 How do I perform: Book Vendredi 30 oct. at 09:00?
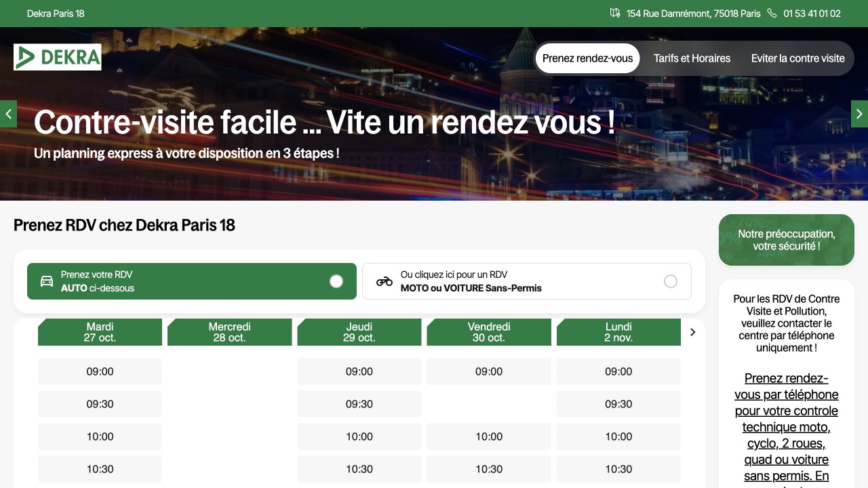[x=489, y=371]
